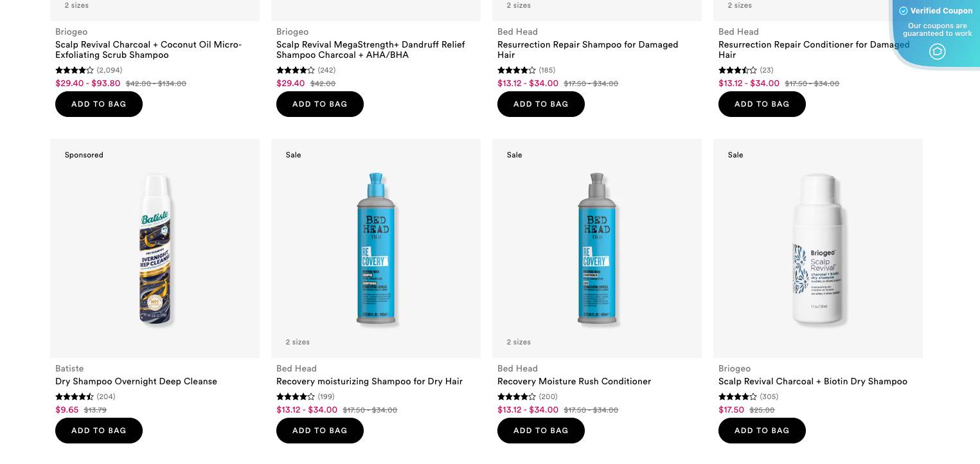
Task: Click the stars for Recovery moisturizing Shampoo for Dry Hair
Action: tap(296, 397)
